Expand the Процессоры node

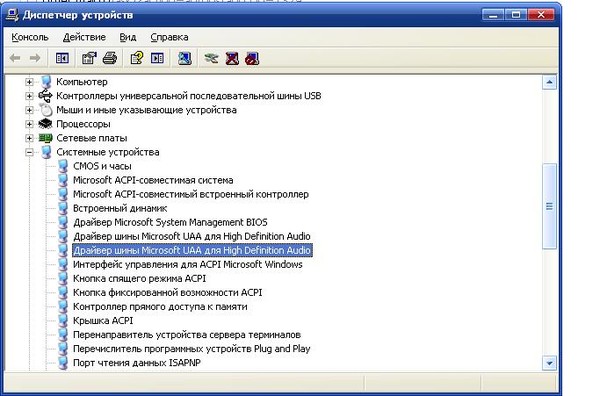click(29, 124)
